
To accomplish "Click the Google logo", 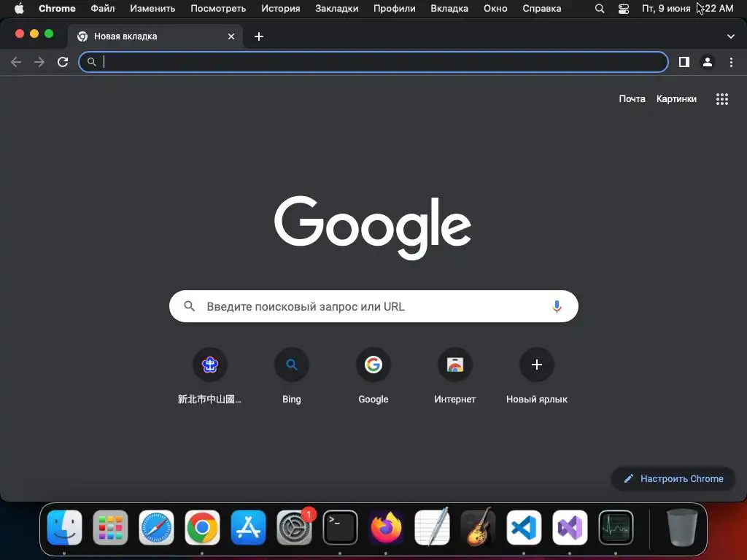I will (x=373, y=227).
